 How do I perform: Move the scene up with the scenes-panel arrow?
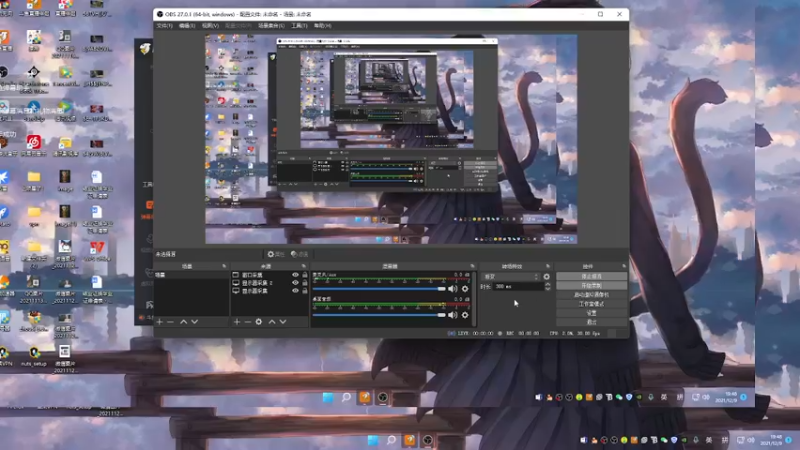(x=184, y=322)
